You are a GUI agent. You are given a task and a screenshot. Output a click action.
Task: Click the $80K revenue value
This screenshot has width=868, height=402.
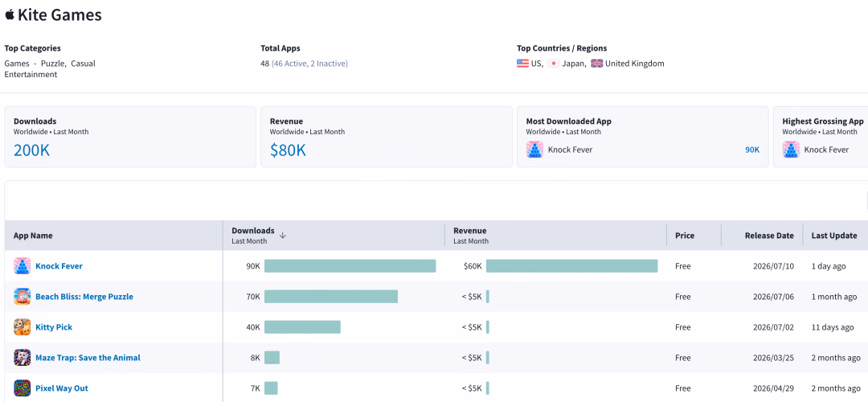[x=288, y=150]
